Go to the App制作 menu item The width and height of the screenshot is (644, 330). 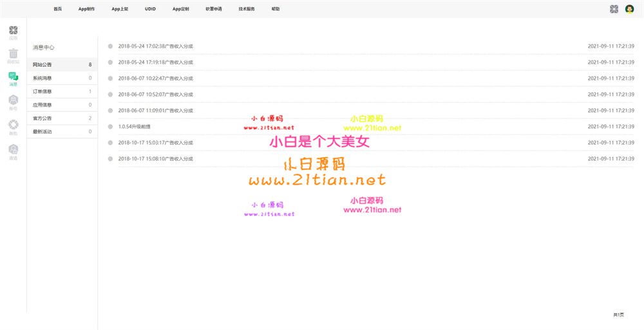click(86, 9)
